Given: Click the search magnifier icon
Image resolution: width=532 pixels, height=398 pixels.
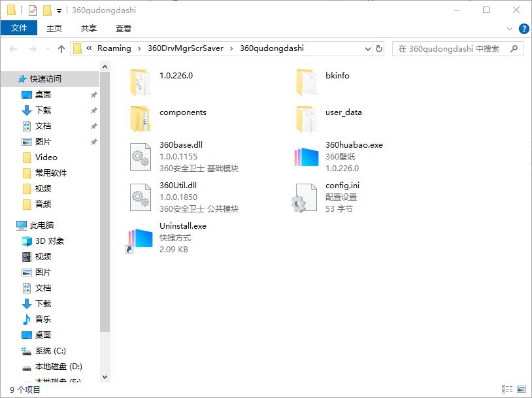Looking at the screenshot, I should point(514,49).
